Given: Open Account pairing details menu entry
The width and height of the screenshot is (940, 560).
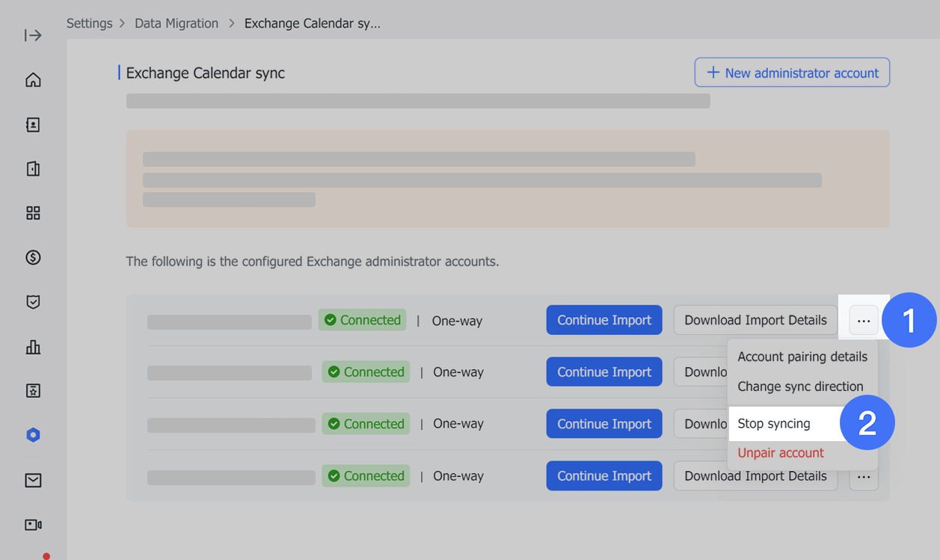Looking at the screenshot, I should (x=802, y=357).
